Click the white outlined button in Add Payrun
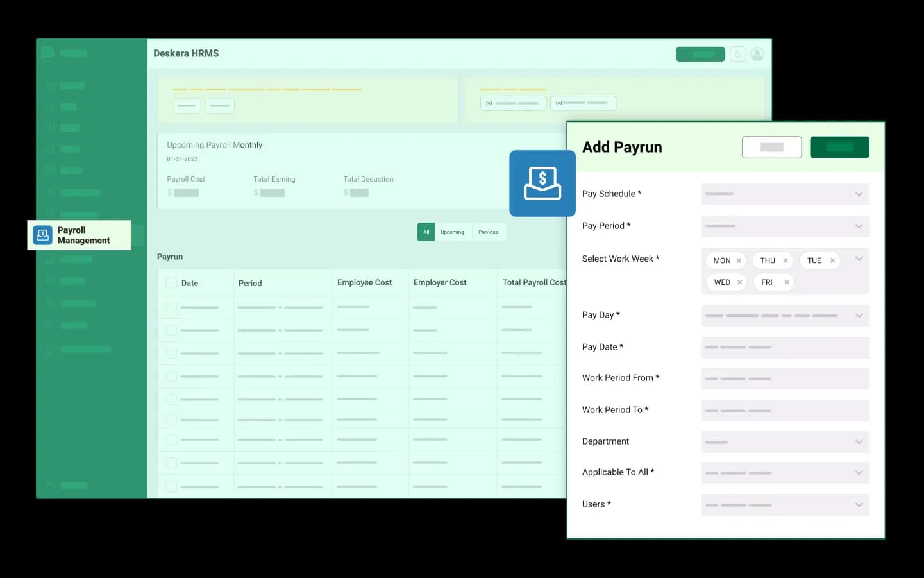924x578 pixels. tap(771, 147)
